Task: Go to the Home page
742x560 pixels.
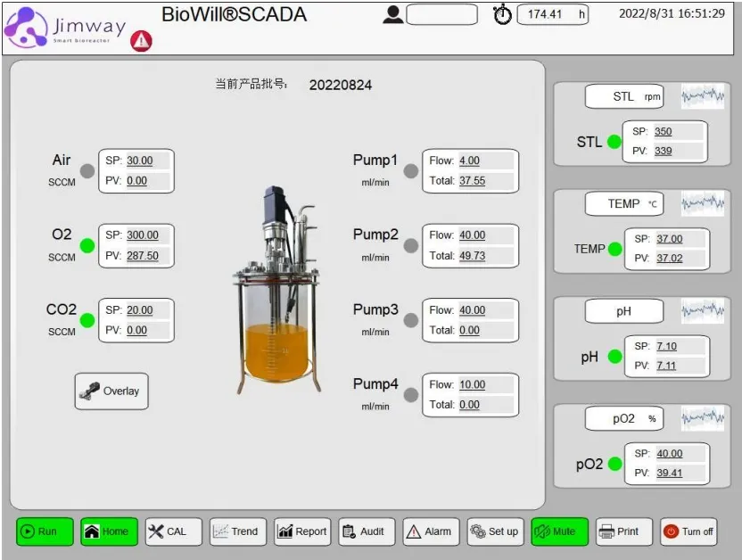Action: (108, 531)
